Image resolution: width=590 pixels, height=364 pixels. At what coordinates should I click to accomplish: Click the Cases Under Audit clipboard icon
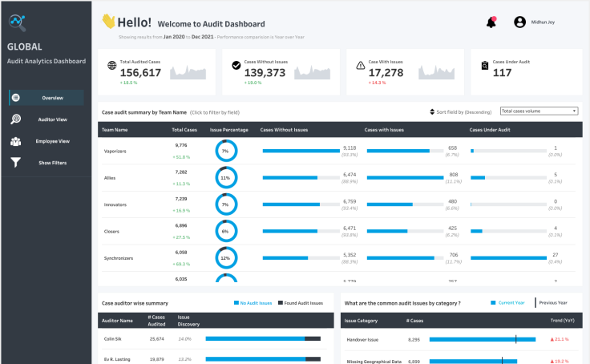(x=485, y=66)
